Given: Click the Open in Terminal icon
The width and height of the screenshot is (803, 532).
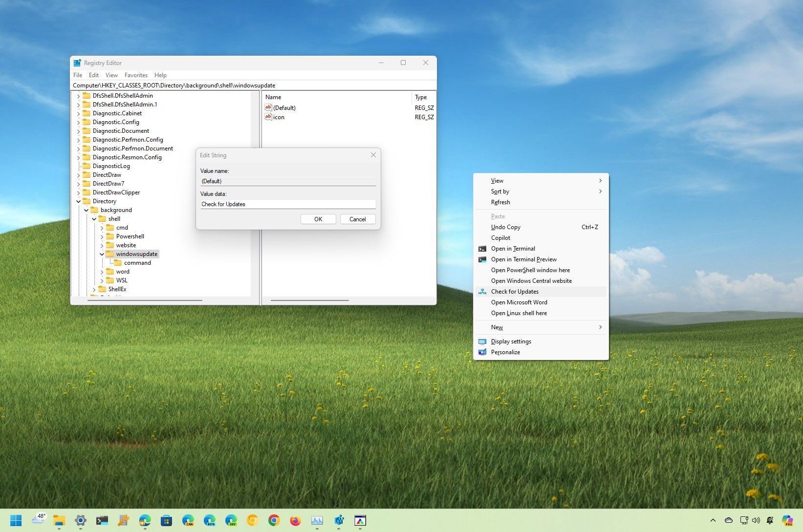Looking at the screenshot, I should pos(482,249).
